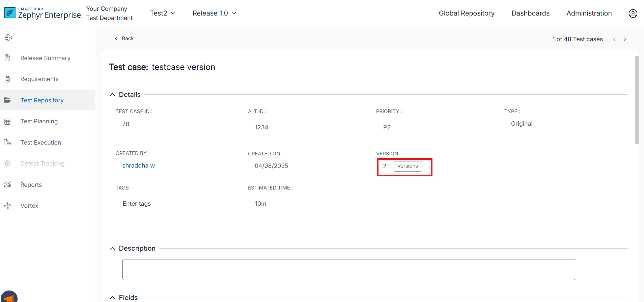Open the Test2 project dropdown
The height and width of the screenshot is (302, 644).
pyautogui.click(x=163, y=13)
